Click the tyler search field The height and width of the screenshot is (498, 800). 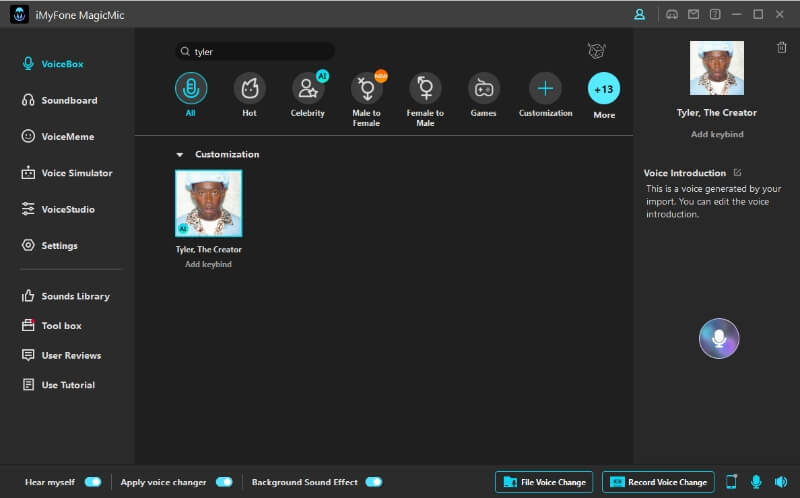click(x=255, y=52)
